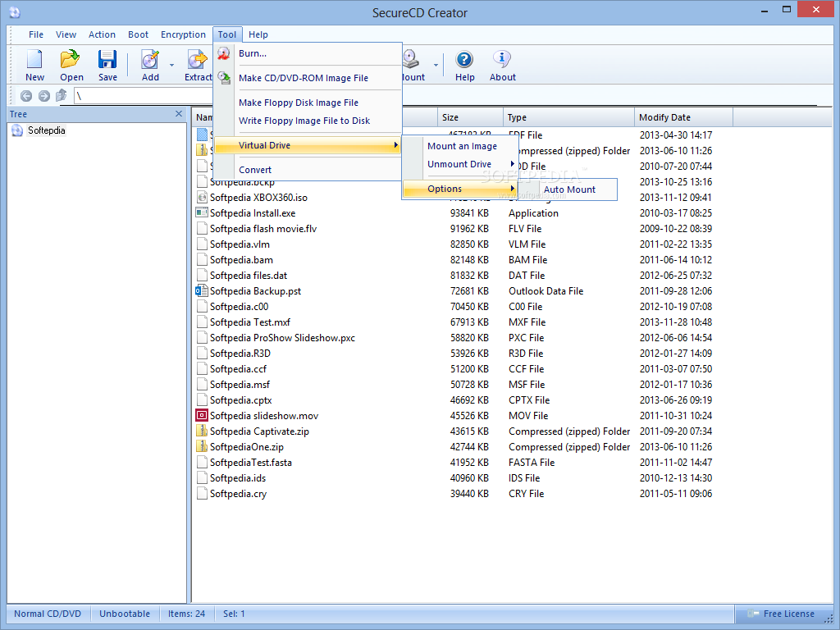The image size is (840, 630).
Task: Click the path address input field
Action: click(x=144, y=96)
